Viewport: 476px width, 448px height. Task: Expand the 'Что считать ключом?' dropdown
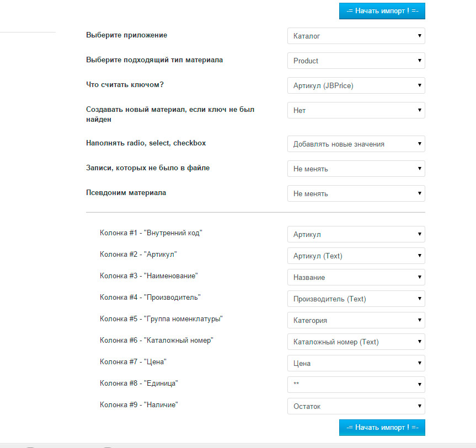[356, 85]
